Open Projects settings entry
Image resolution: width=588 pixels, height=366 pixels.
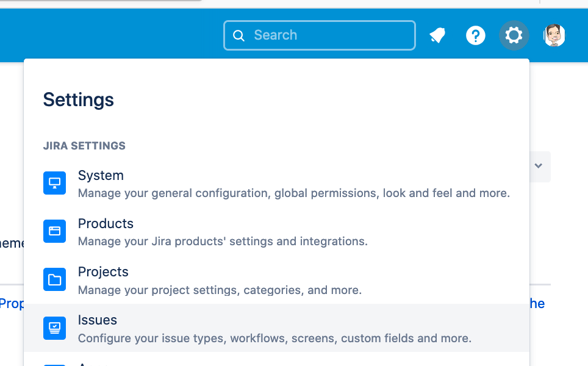276,280
